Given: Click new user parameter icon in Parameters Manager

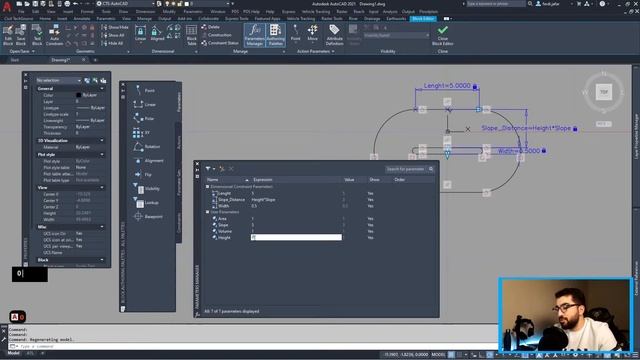Looking at the screenshot, I should click(x=222, y=169).
